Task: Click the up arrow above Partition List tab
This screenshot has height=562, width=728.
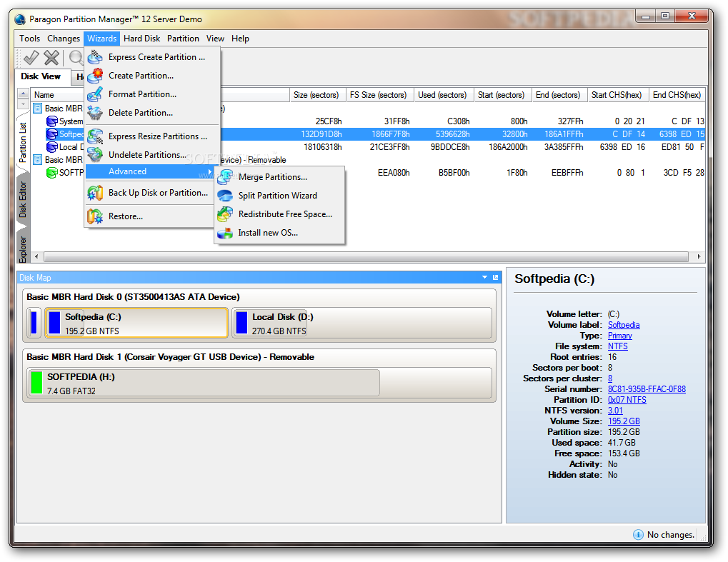Action: (23, 94)
